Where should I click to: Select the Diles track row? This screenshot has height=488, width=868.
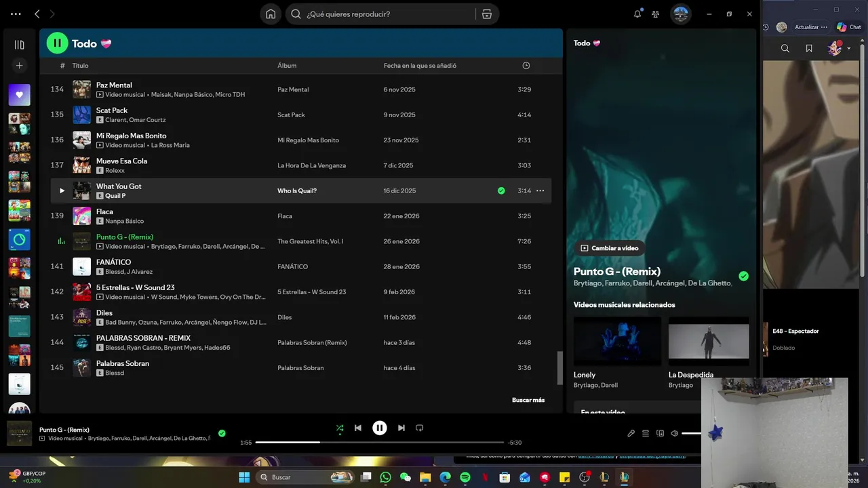pyautogui.click(x=301, y=317)
